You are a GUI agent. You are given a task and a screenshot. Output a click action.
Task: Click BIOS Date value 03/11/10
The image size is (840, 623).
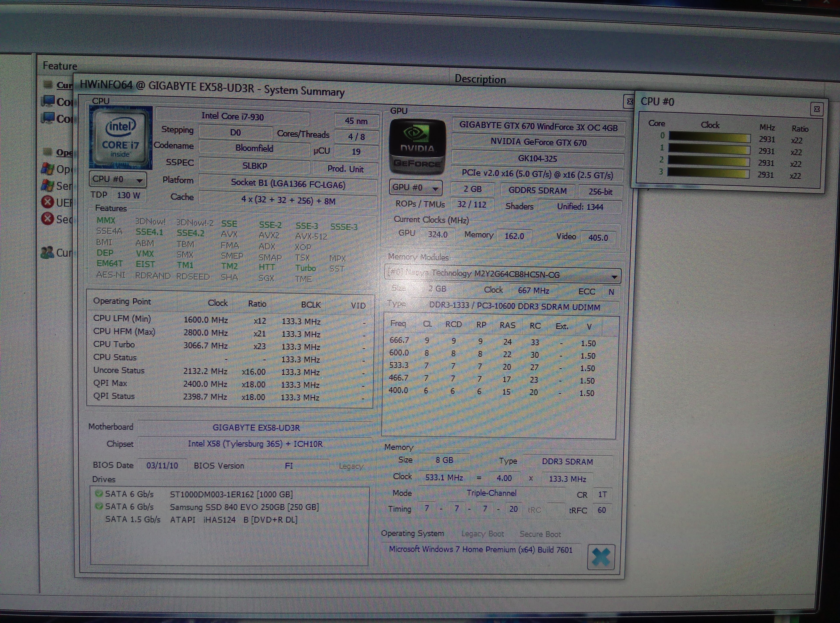click(x=162, y=465)
